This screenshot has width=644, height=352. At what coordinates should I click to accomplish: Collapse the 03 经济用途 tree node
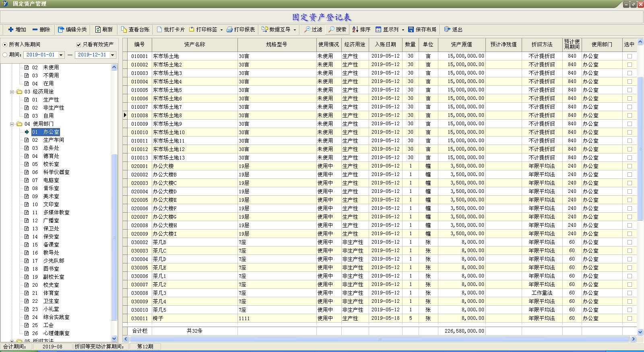coord(12,92)
